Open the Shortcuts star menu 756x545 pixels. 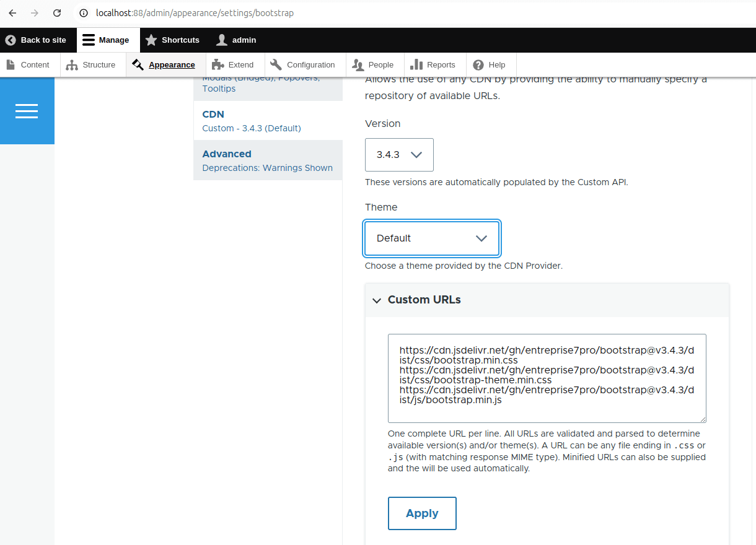click(151, 40)
